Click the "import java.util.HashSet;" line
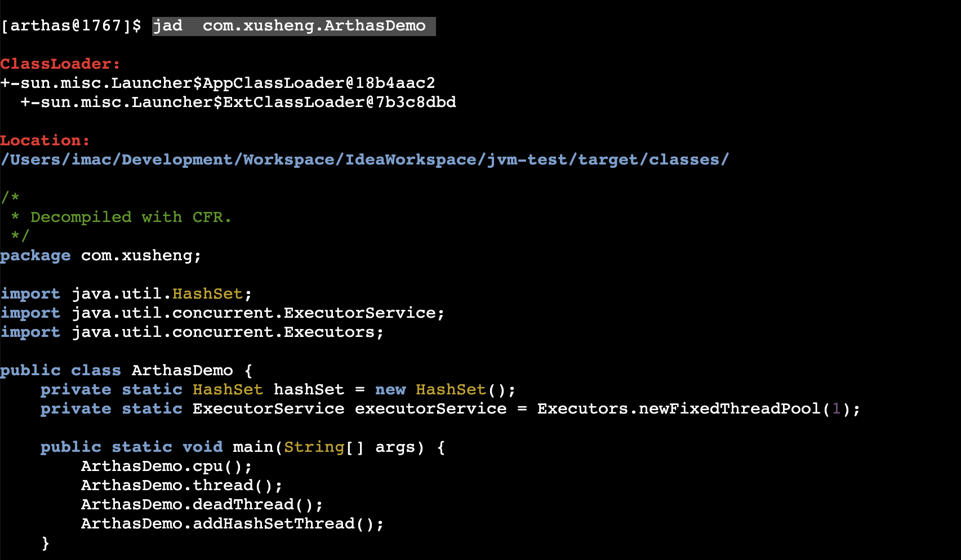This screenshot has width=961, height=560. 126,294
